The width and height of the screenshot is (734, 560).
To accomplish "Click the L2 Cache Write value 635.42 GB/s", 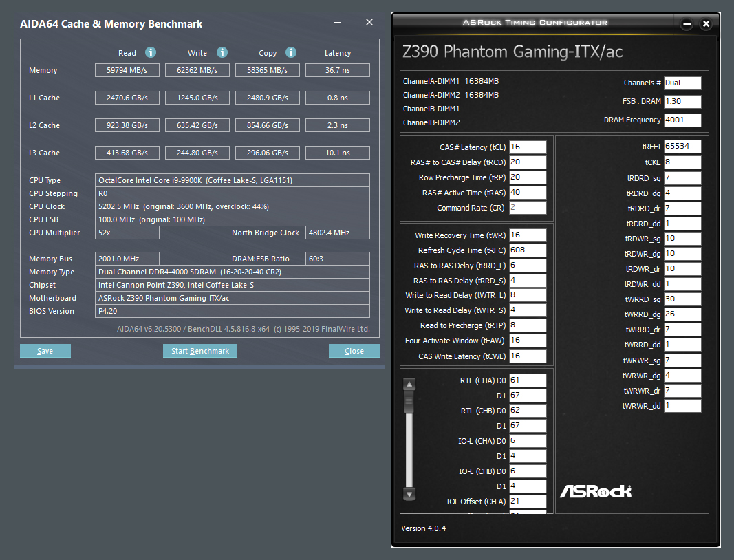I will [x=197, y=125].
